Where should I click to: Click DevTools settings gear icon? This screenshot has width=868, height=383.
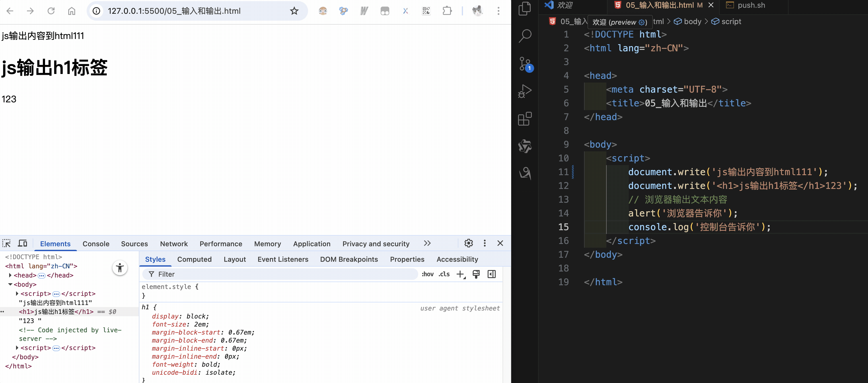click(x=468, y=243)
